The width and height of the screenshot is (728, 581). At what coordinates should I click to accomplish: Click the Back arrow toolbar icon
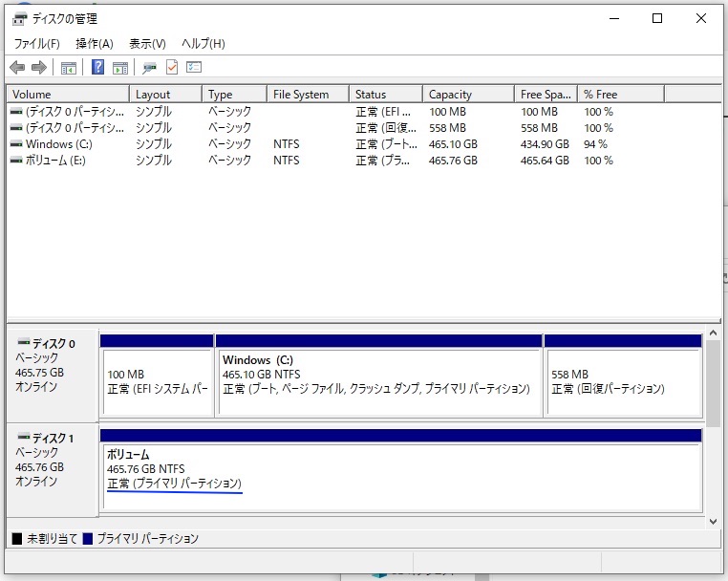click(x=17, y=67)
